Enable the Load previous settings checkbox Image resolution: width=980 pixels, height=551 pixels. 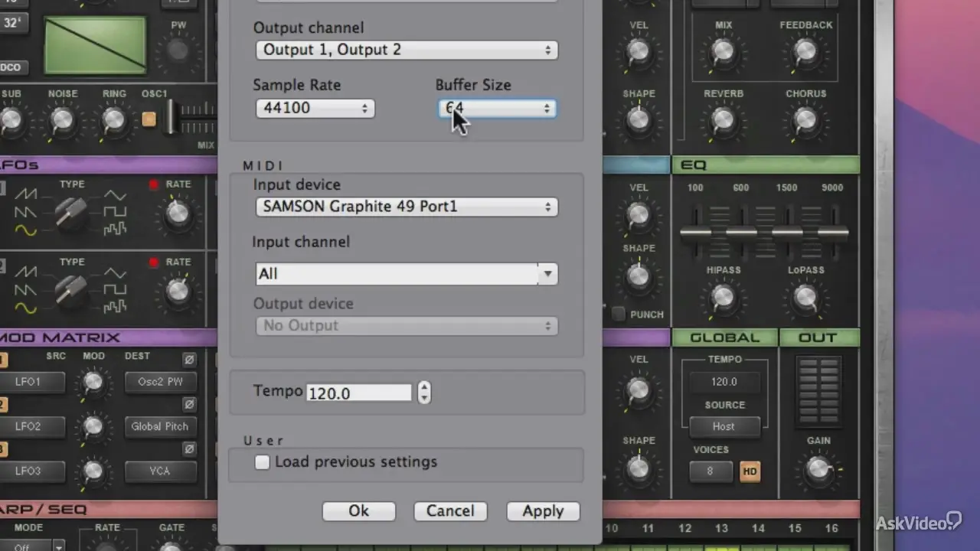click(262, 462)
